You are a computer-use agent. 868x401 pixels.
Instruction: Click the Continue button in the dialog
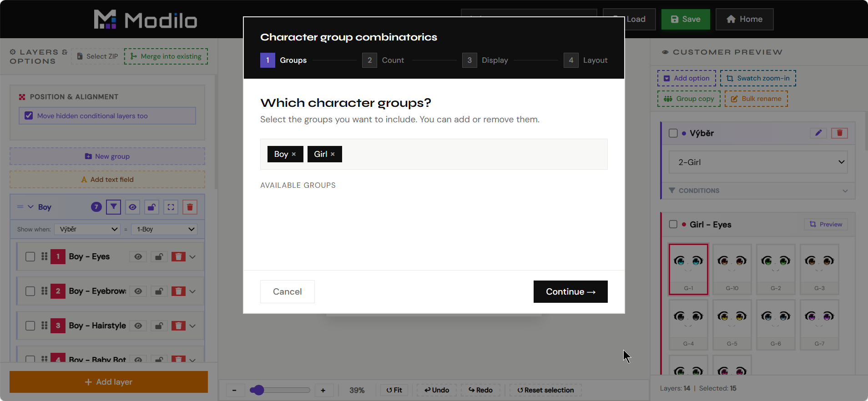570,291
